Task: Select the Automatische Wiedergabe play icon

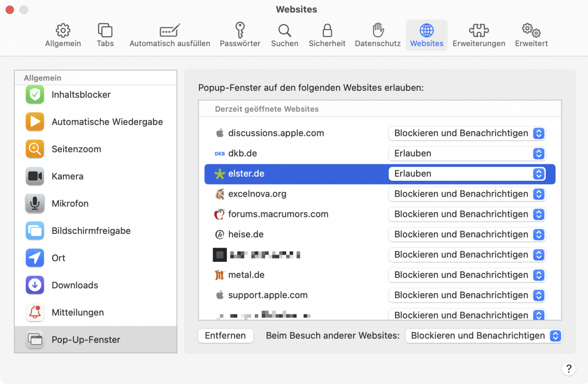Action: point(35,122)
